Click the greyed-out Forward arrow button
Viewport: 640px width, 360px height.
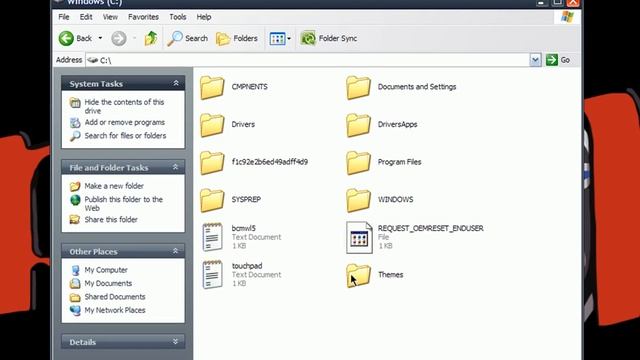[x=119, y=38]
